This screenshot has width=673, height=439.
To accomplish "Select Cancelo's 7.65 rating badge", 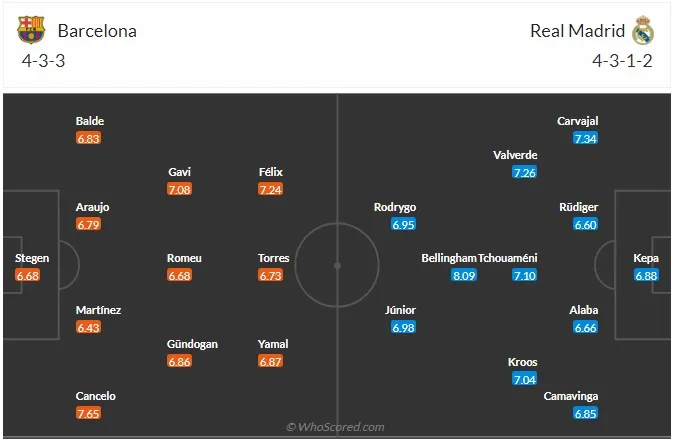I will pos(88,413).
